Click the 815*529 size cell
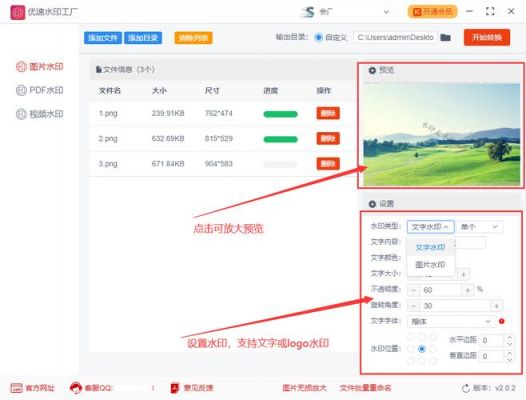 (x=219, y=139)
